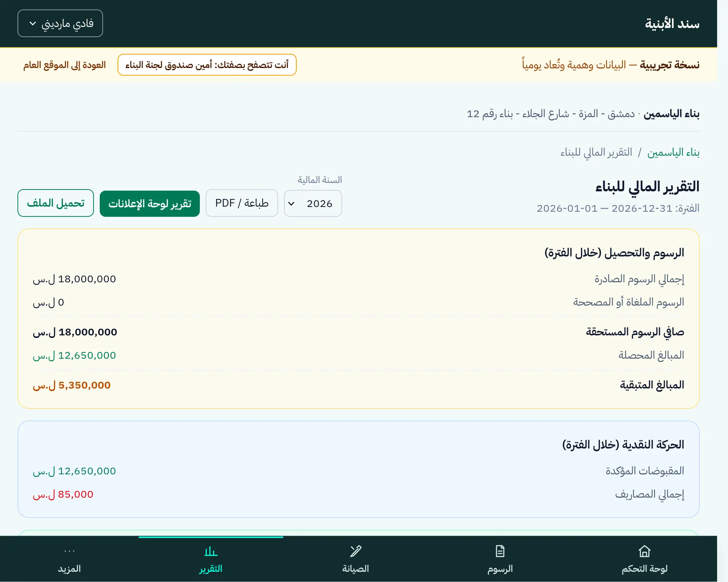Click الرسوم والتحصيل (خلال الفترة) section title
Screen dimensions: 728x582
(614, 252)
